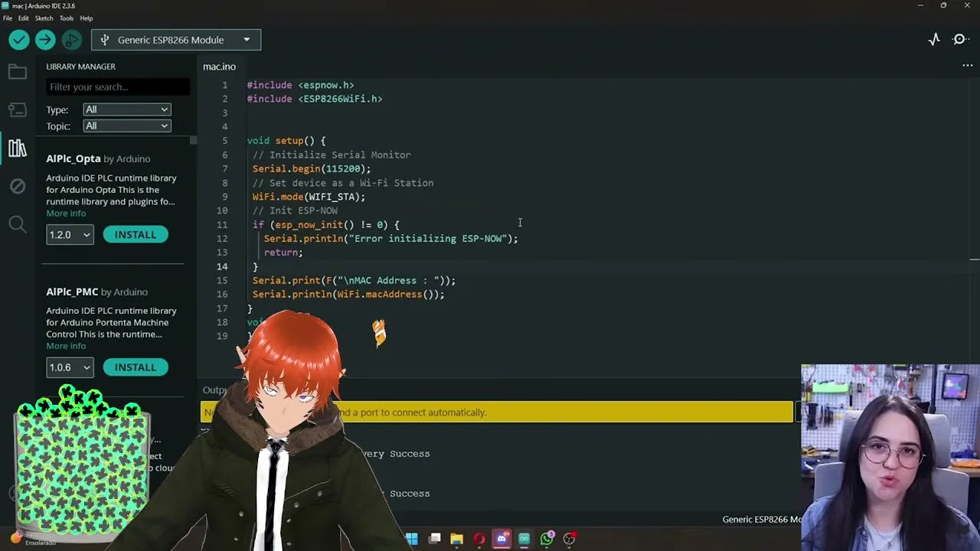Install the AlPlc_Opta library
This screenshot has width=980, height=551.
coord(136,235)
